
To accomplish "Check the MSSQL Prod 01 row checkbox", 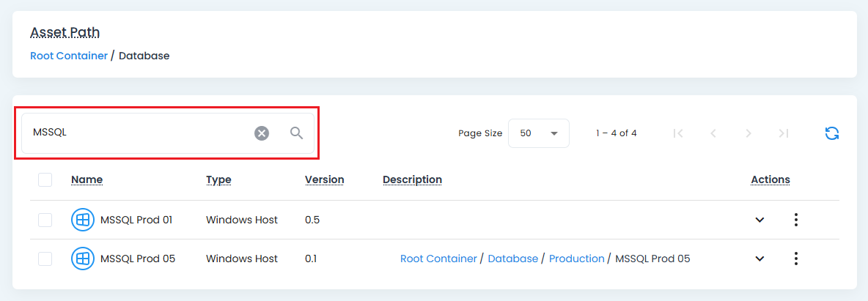I will [45, 220].
